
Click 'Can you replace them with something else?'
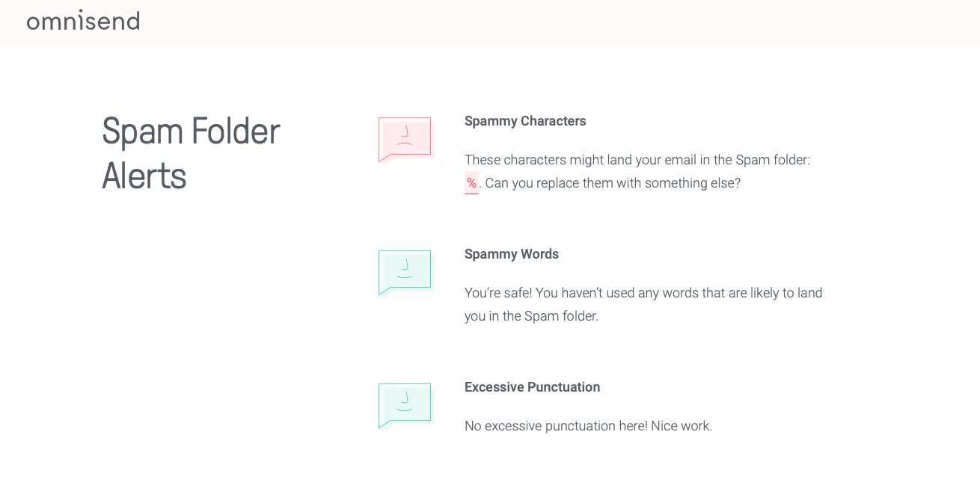click(613, 183)
